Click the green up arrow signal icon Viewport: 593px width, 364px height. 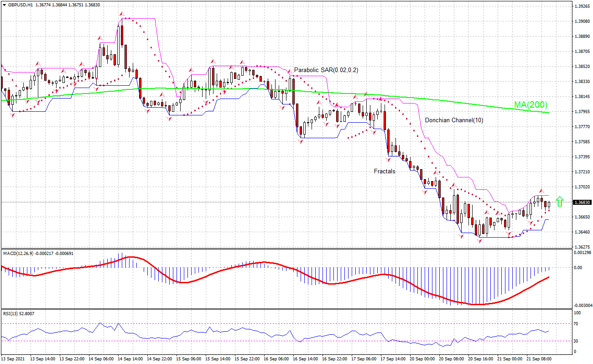coord(560,202)
